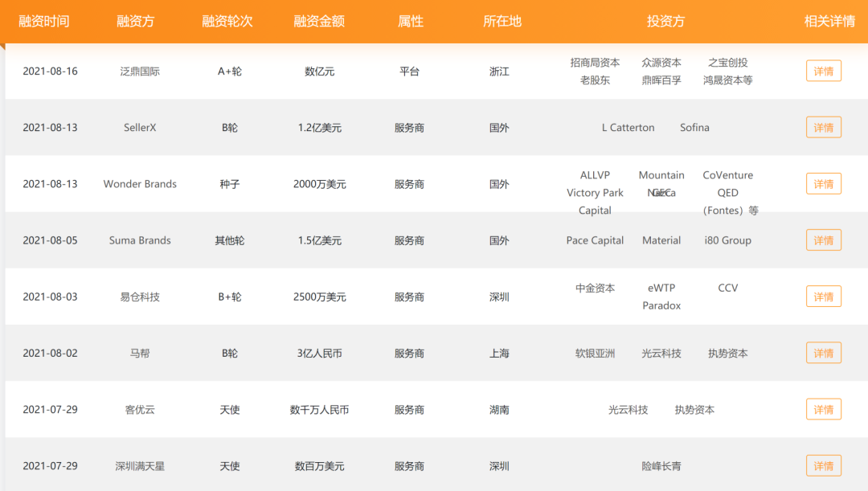
Task: Open 详情 for 泛鼎国际 row
Action: tap(823, 71)
